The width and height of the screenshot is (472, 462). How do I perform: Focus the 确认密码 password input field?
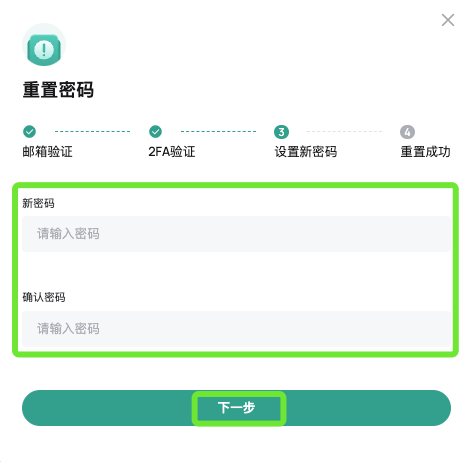click(236, 329)
